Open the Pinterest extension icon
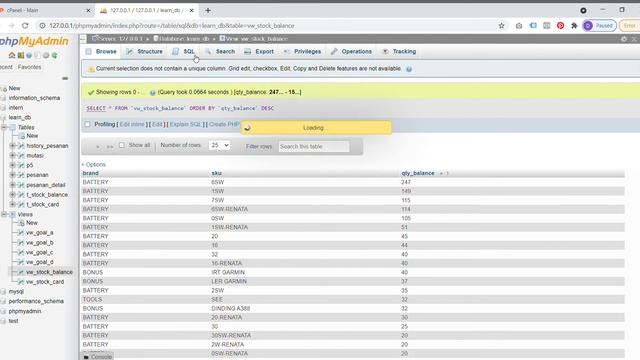The height and width of the screenshot is (360, 640). click(x=560, y=26)
